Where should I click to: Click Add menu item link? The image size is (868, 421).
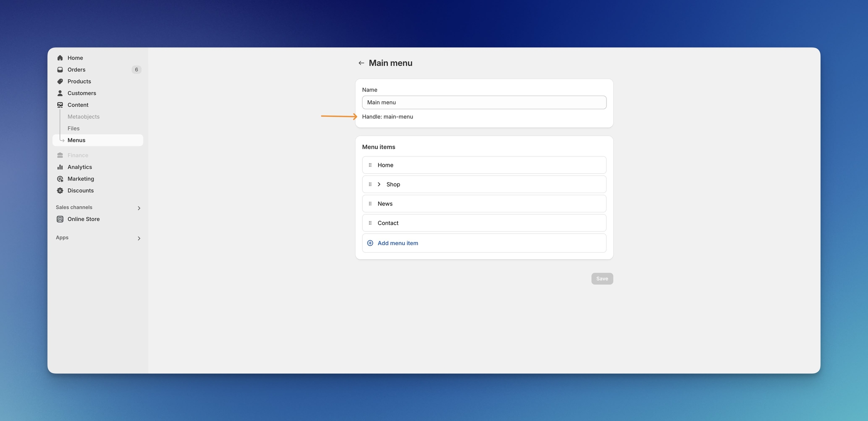click(x=397, y=243)
